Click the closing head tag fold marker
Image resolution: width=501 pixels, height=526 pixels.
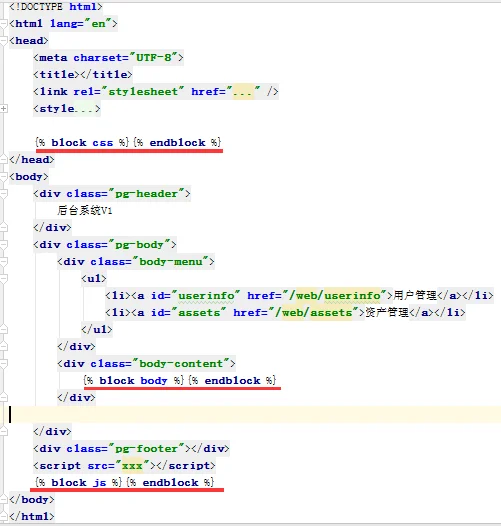pos(4,159)
